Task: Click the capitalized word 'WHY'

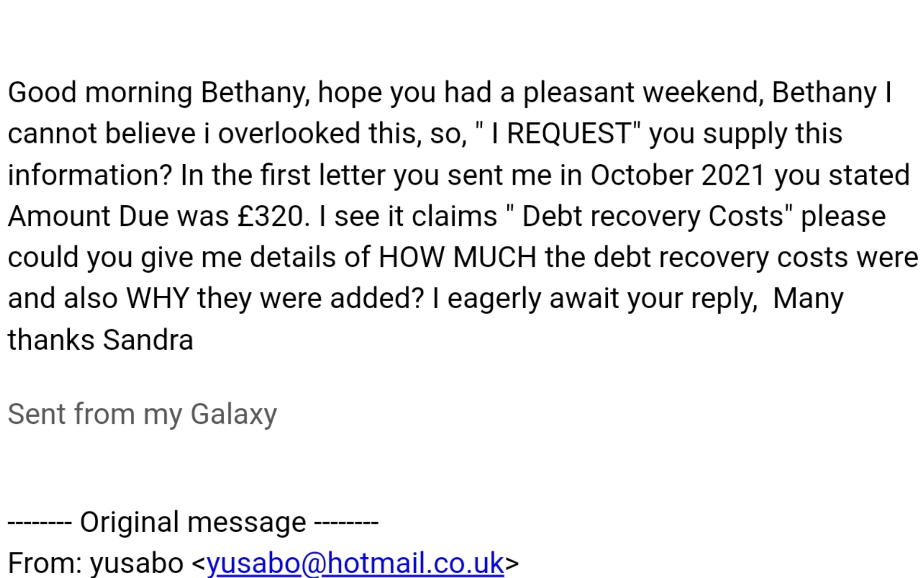Action: [157, 299]
